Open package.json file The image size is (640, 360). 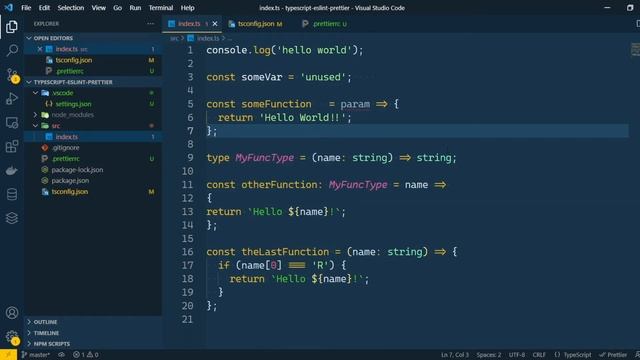[x=70, y=180]
